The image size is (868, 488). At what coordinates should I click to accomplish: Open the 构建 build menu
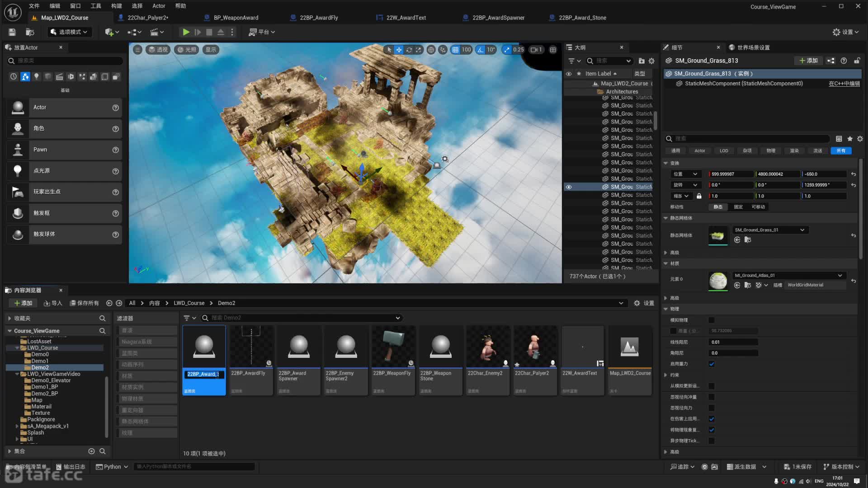(x=117, y=6)
